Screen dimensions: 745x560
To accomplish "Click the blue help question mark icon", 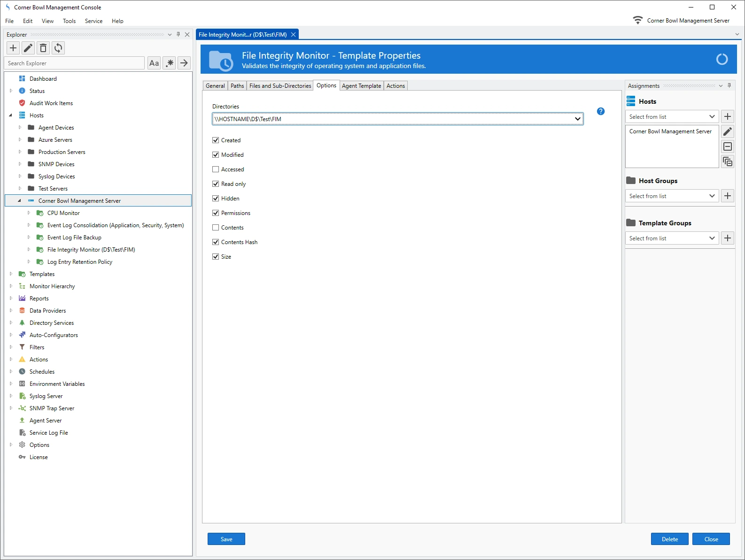I will [x=600, y=111].
